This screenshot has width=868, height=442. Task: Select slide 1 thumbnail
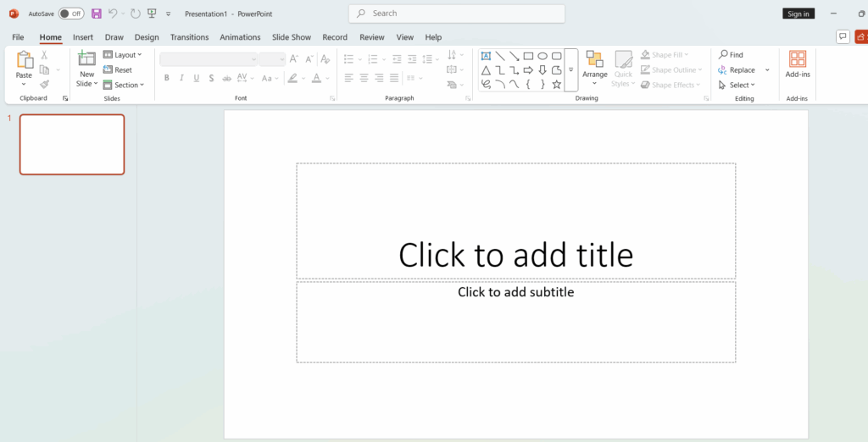72,145
